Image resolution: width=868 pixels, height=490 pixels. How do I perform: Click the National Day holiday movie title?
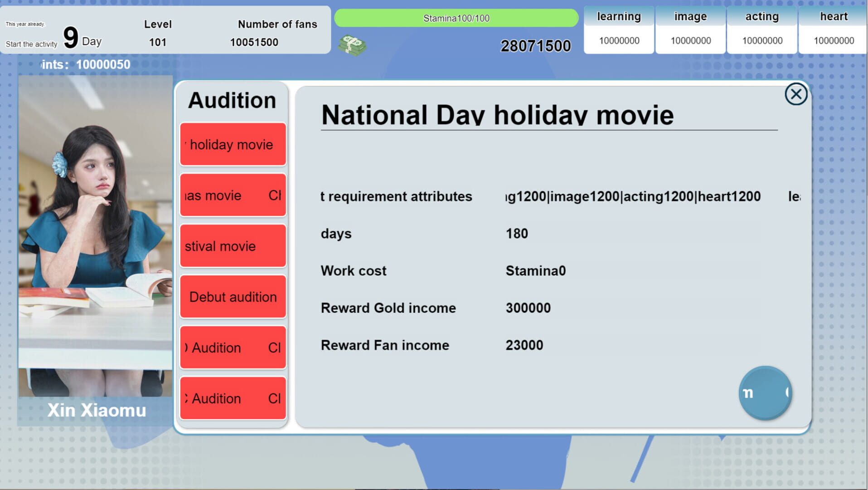497,115
